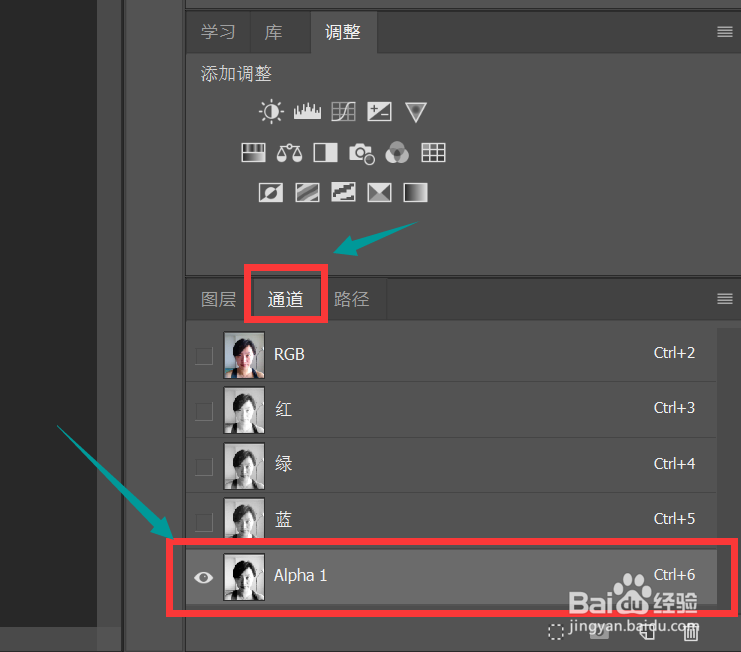Add a Gradient Map adjustment
Viewport: 741px width, 652px height.
[415, 193]
